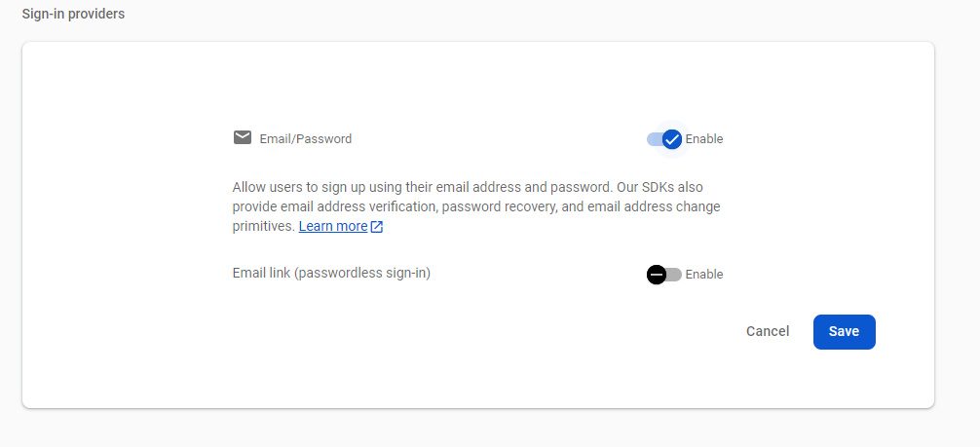
Task: Click empty white space in the provider card
Action: tap(127, 243)
